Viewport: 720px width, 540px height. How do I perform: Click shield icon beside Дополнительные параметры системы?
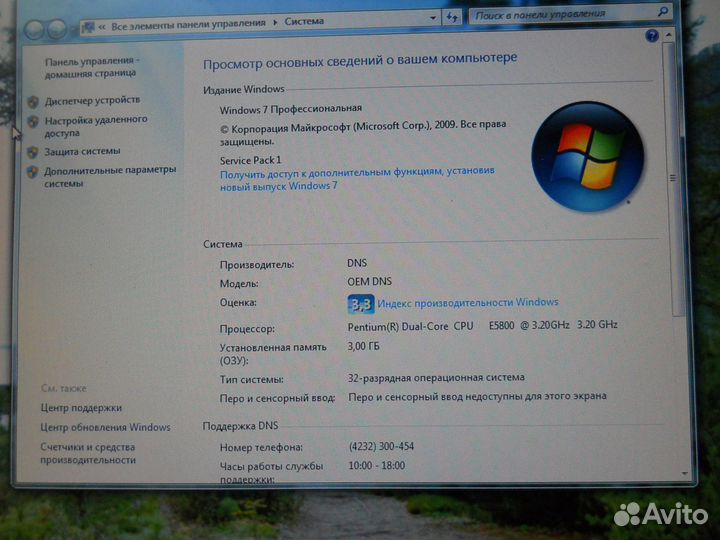pyautogui.click(x=33, y=172)
